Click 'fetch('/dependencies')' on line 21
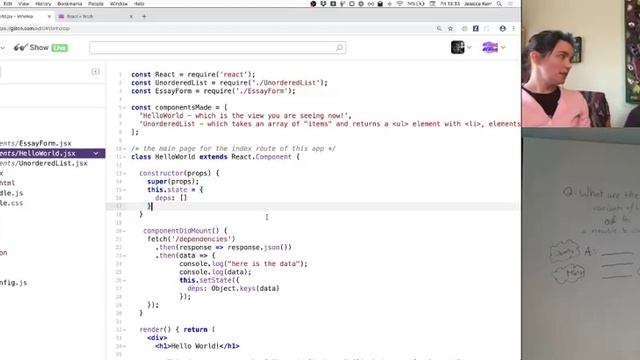 [x=191, y=239]
